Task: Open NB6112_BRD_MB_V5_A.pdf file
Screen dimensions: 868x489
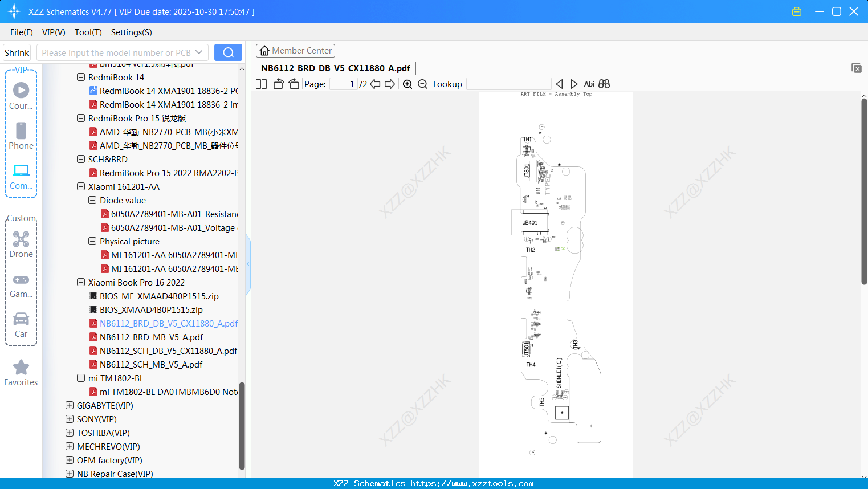Action: (x=151, y=337)
